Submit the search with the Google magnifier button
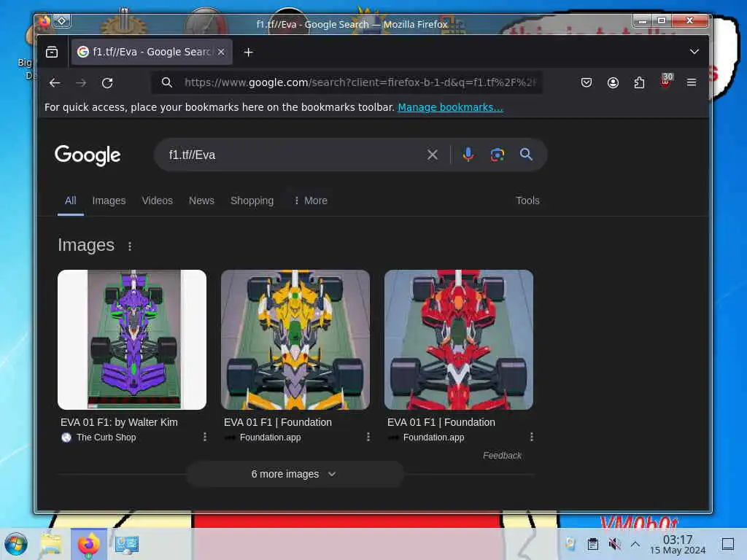This screenshot has height=560, width=747. click(526, 155)
